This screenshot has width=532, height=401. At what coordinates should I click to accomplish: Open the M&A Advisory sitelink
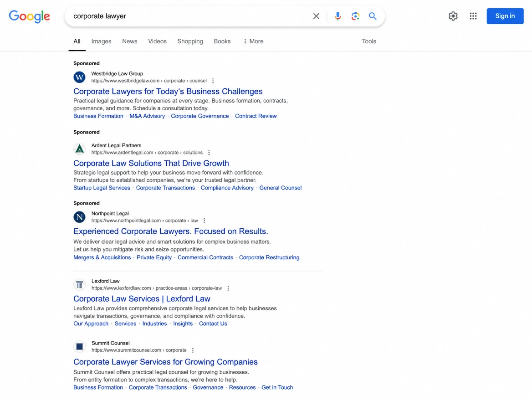pos(147,116)
